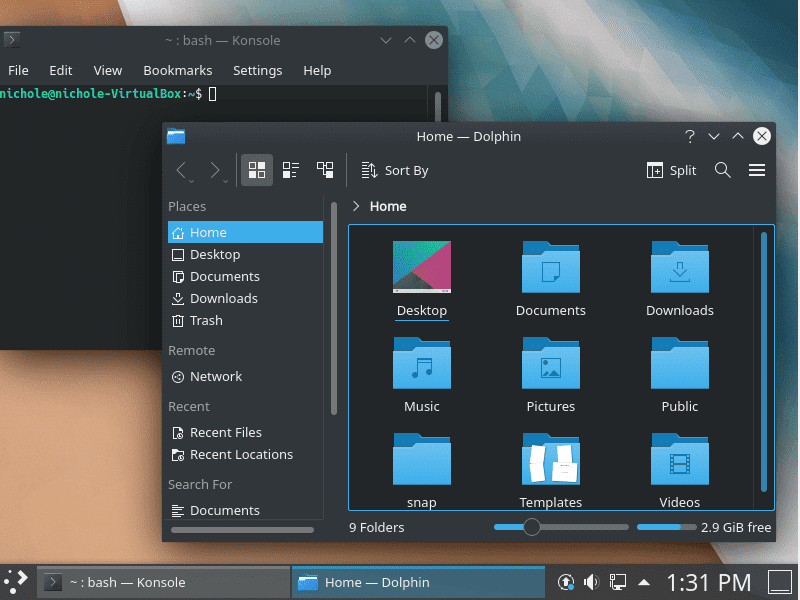The image size is (800, 600).
Task: Open the Bookmarks menu in Konsole
Action: point(177,70)
